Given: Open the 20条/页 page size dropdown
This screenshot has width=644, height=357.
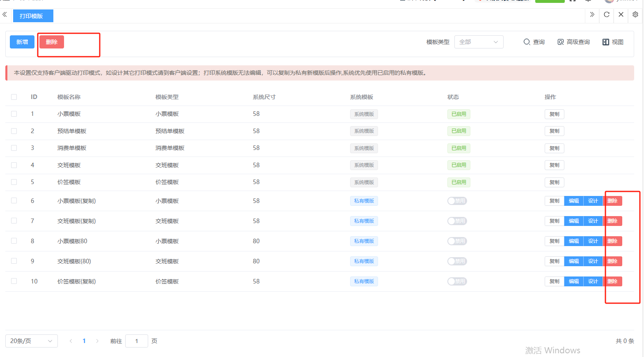Looking at the screenshot, I should (31, 341).
